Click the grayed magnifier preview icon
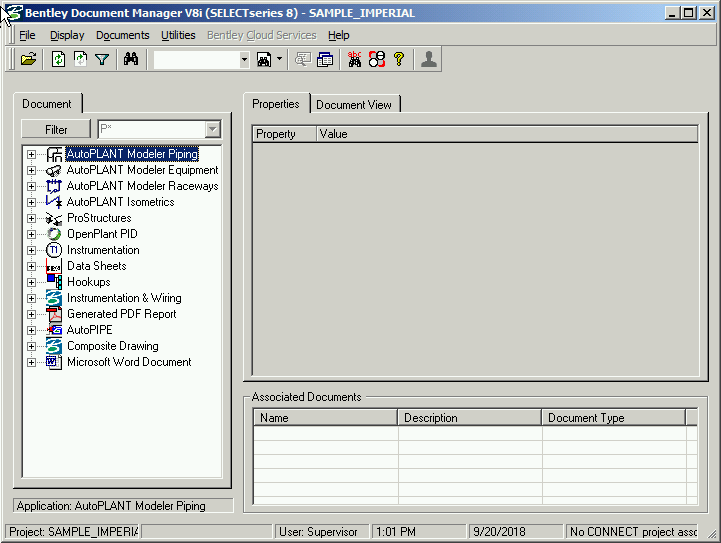 pos(303,60)
